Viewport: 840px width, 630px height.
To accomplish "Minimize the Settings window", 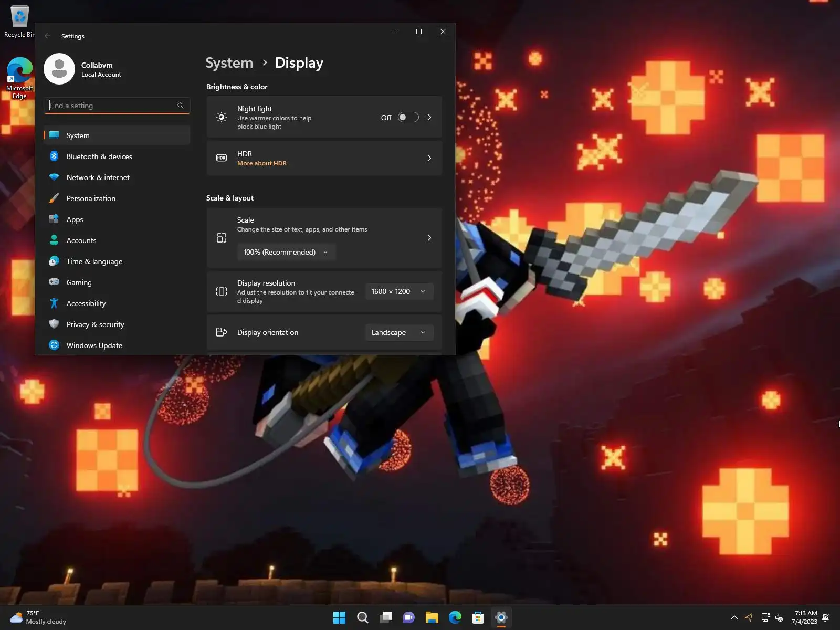I will 395,31.
